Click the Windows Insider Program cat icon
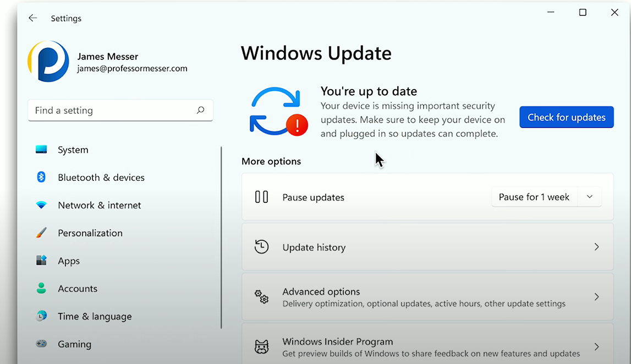 (261, 347)
